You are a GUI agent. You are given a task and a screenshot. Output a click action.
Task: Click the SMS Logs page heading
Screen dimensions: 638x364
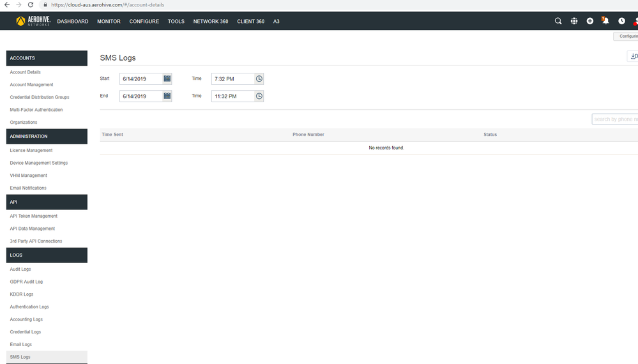point(118,57)
